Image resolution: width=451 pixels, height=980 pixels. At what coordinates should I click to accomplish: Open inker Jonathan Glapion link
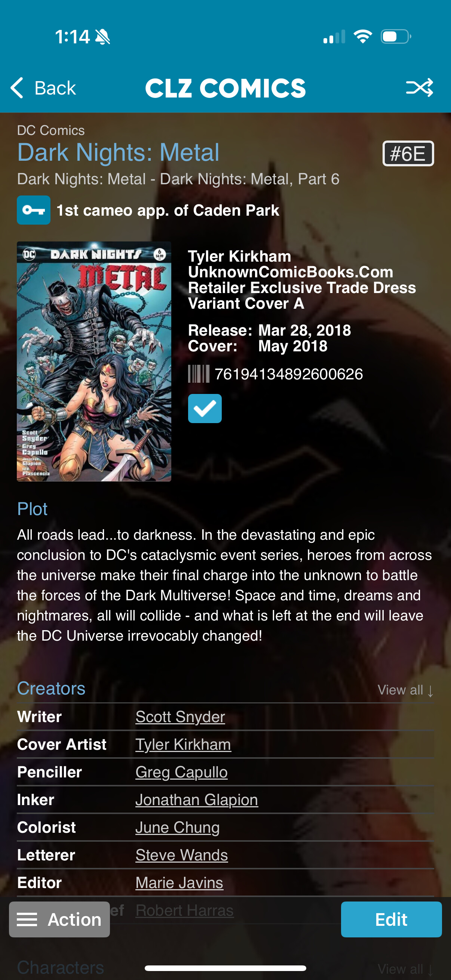click(x=197, y=800)
